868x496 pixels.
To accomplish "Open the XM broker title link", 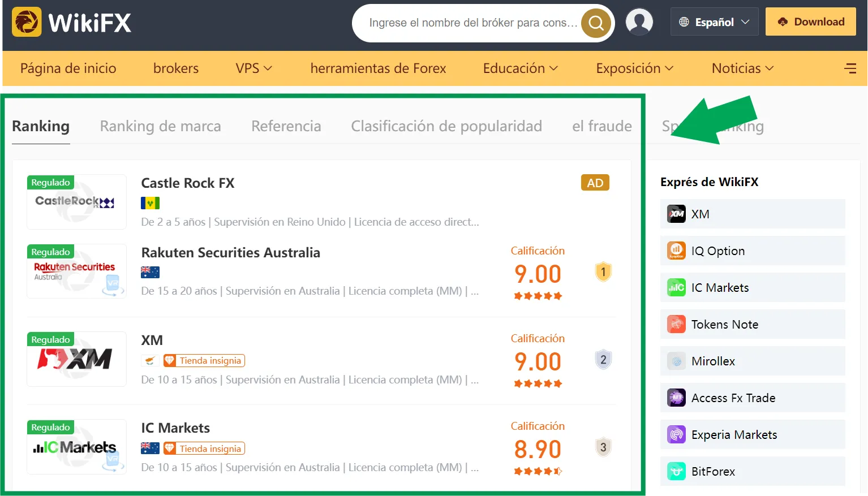I will [152, 340].
